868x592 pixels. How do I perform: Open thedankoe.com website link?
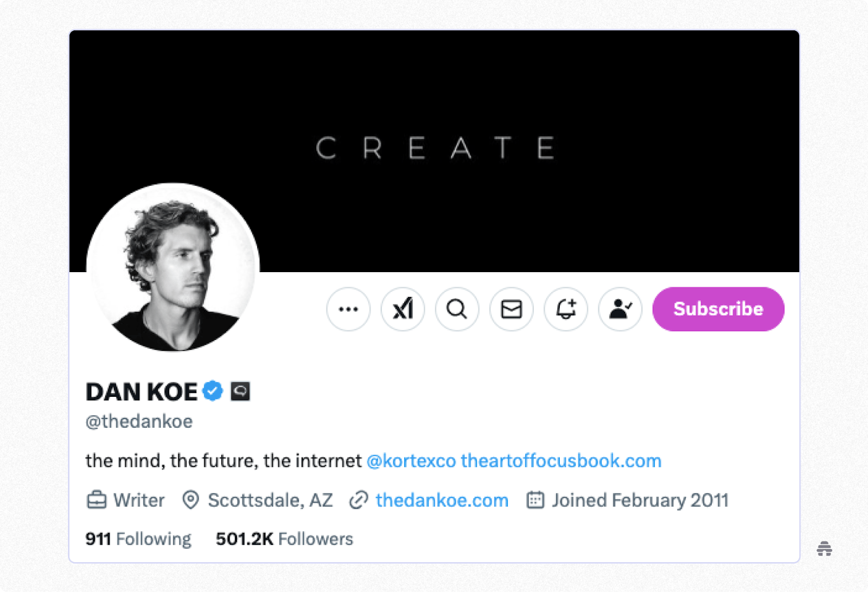click(442, 500)
